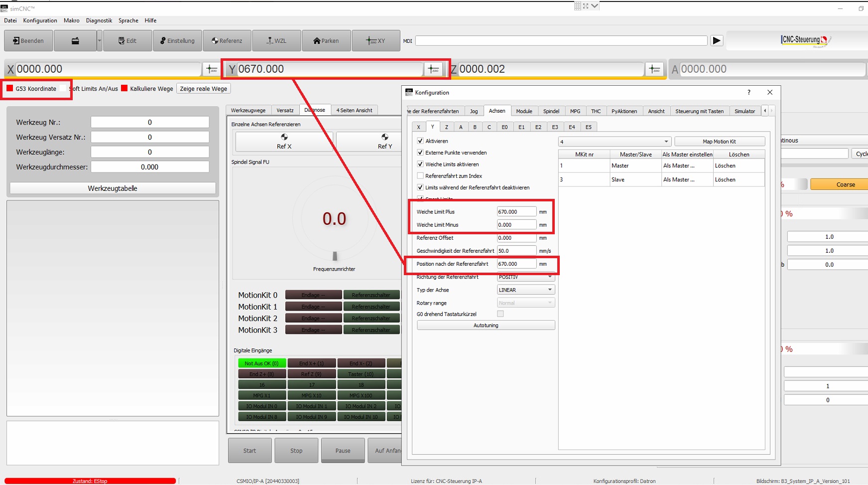This screenshot has height=485, width=868.
Task: Zero the Y axis coordinate
Action: coord(433,69)
